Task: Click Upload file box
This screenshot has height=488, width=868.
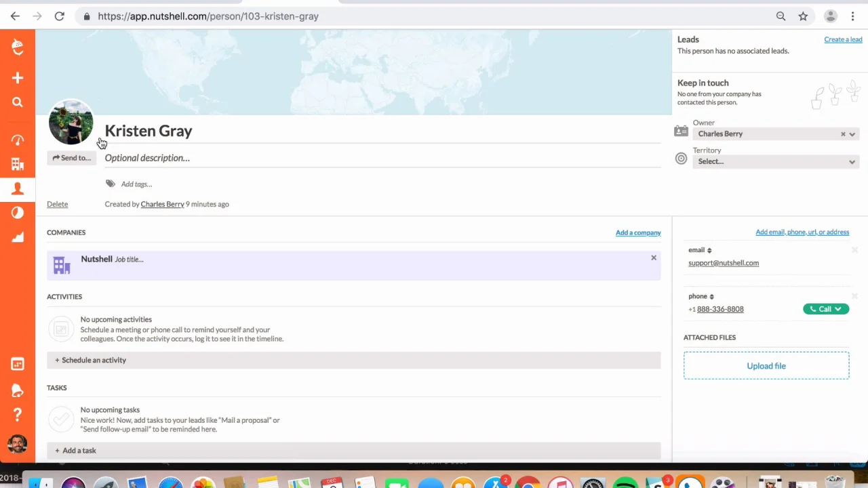Action: [766, 366]
